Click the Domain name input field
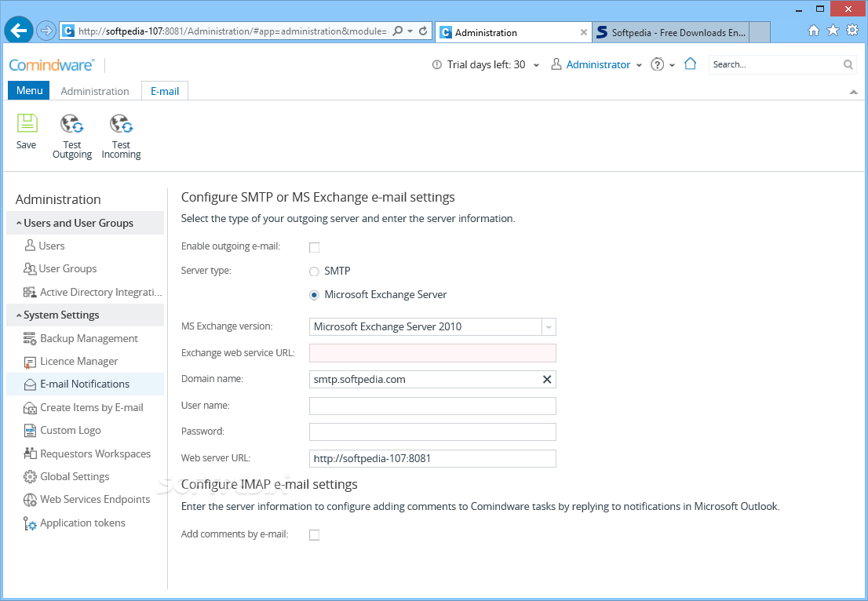Viewport: 868px width, 601px height. (432, 379)
